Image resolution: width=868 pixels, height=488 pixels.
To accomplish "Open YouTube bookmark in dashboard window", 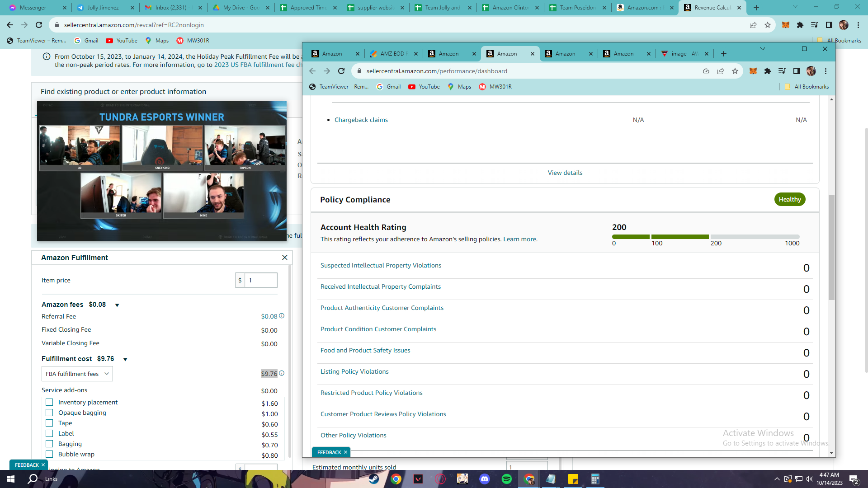I will tap(424, 87).
